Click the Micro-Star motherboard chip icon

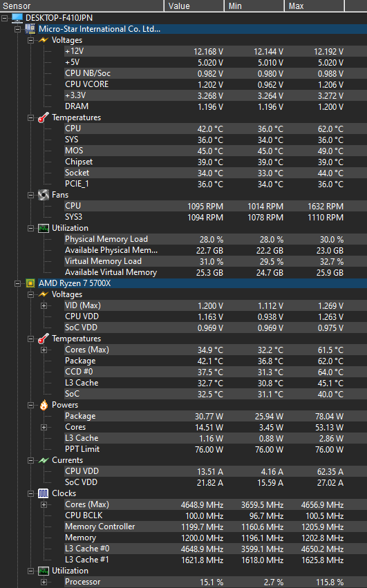click(30, 29)
